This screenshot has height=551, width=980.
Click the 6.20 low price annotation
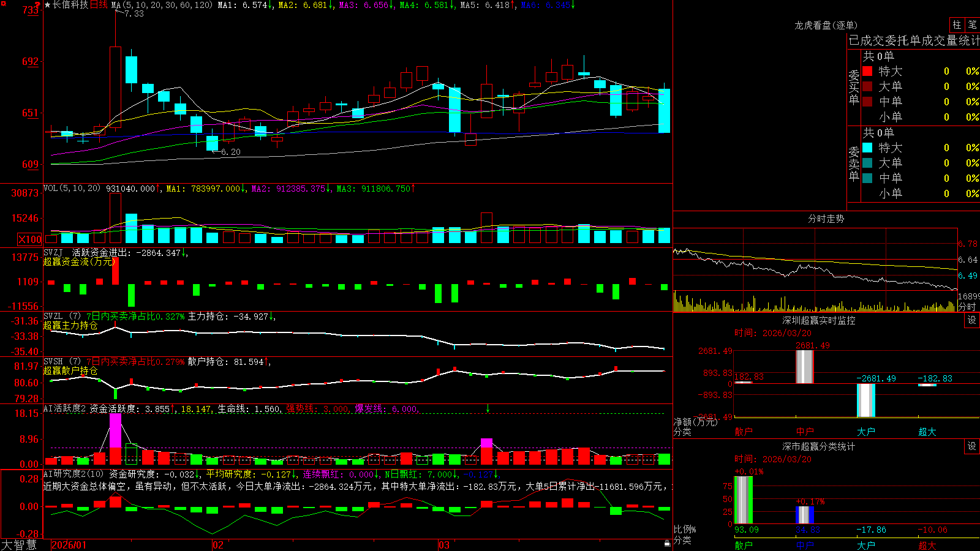231,152
